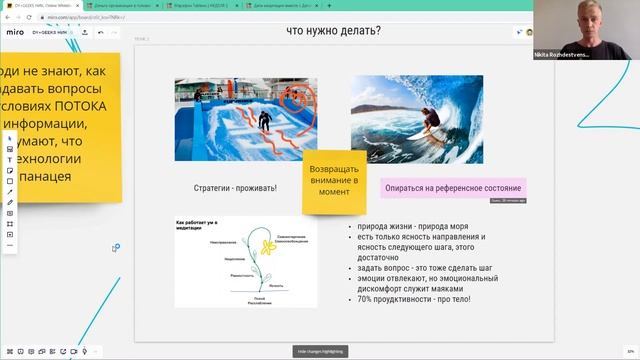Viewport: 640px width, 360px height.
Task: Select pink label 'Опираться на референсное состояние'
Action: 453,188
